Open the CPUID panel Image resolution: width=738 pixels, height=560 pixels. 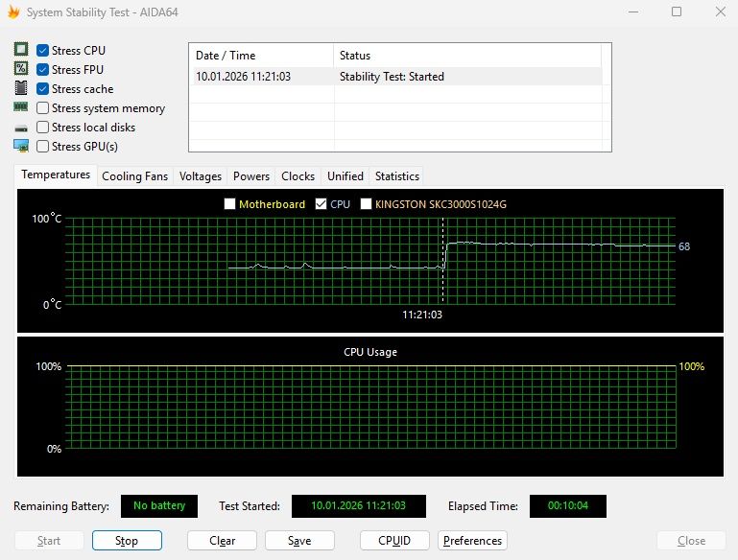coord(394,541)
